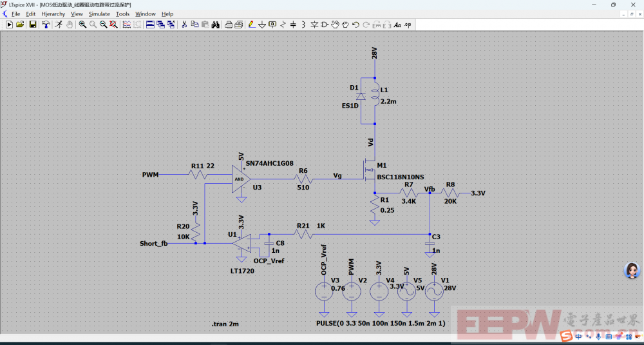Click the Cut scissors icon
644x345 pixels.
(x=184, y=25)
